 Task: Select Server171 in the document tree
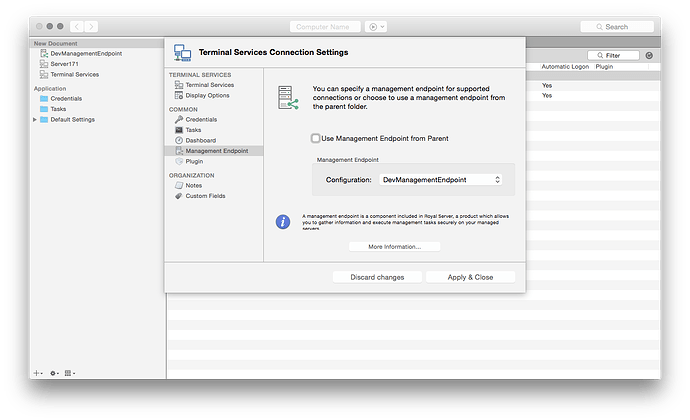64,63
